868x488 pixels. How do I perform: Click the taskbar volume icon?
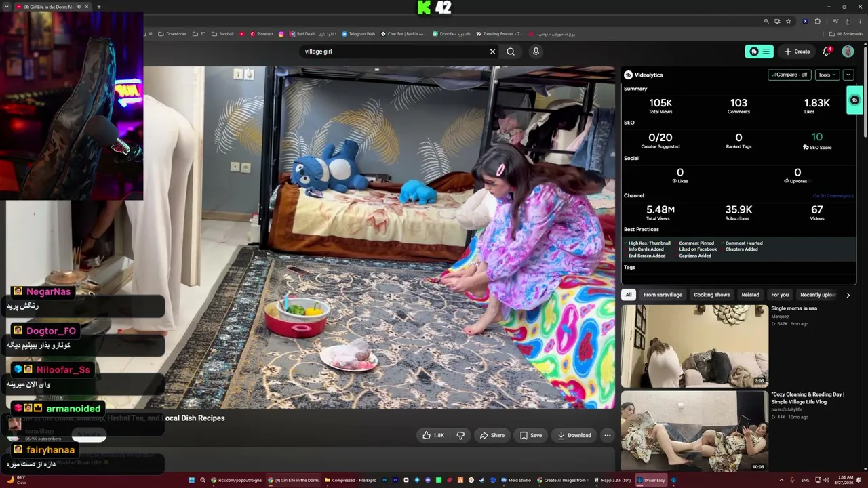826,480
